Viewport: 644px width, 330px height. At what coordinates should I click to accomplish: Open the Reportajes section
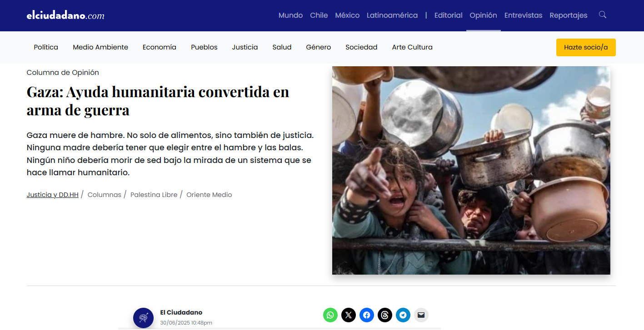568,15
